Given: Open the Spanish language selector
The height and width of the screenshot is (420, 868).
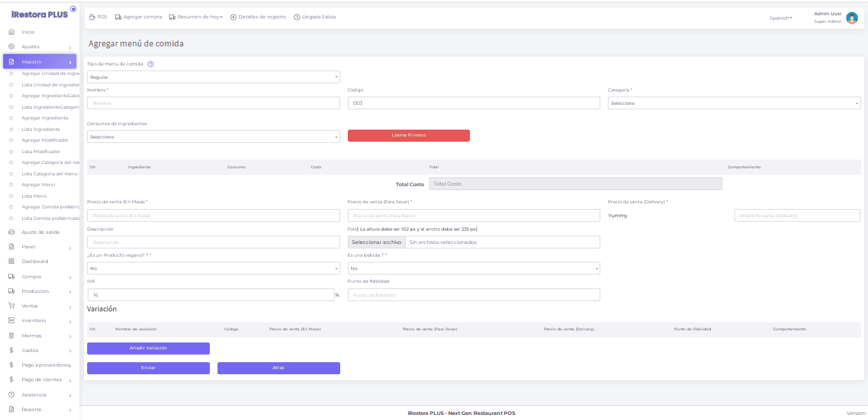Looking at the screenshot, I should pyautogui.click(x=781, y=18).
